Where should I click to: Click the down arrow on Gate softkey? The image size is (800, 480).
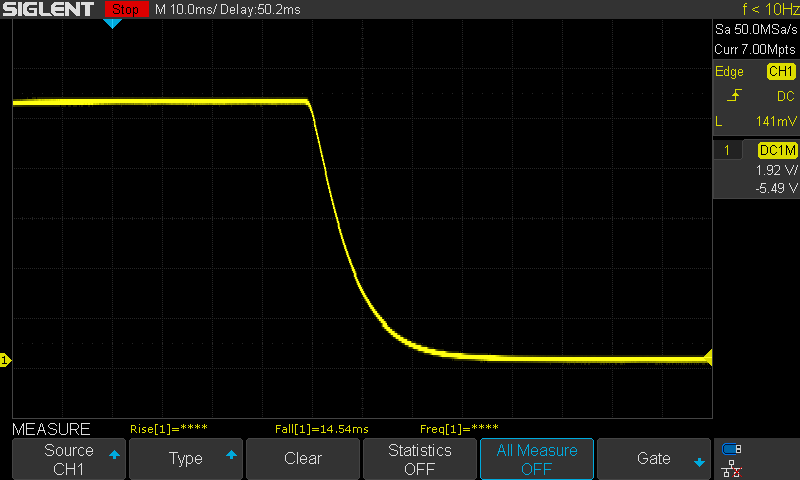[699, 463]
